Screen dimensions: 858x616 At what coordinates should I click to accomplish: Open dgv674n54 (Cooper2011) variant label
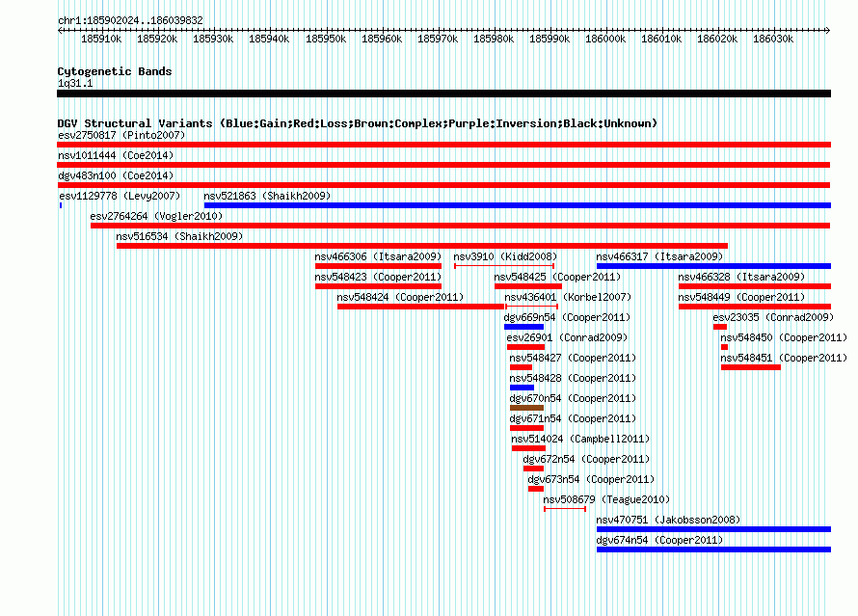click(x=659, y=540)
